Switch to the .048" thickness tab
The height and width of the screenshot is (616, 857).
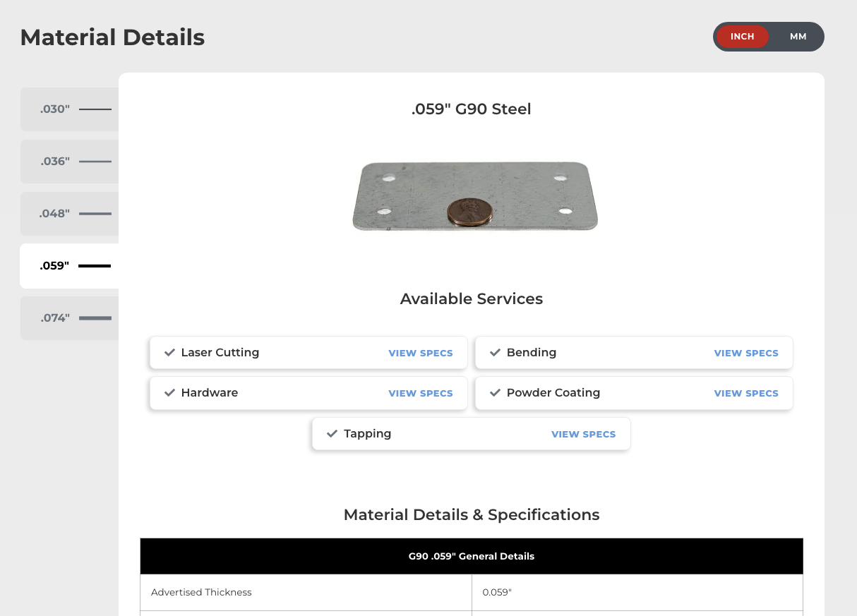[55, 214]
